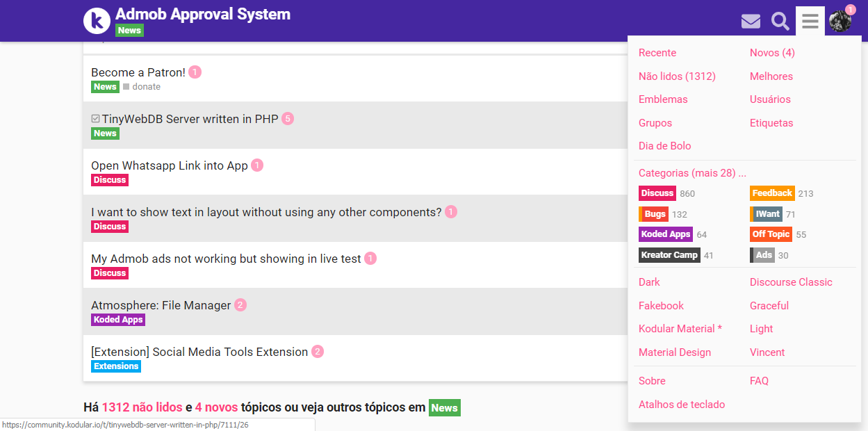This screenshot has height=431, width=868.
Task: Select the Kodular Material * theme
Action: (680, 329)
